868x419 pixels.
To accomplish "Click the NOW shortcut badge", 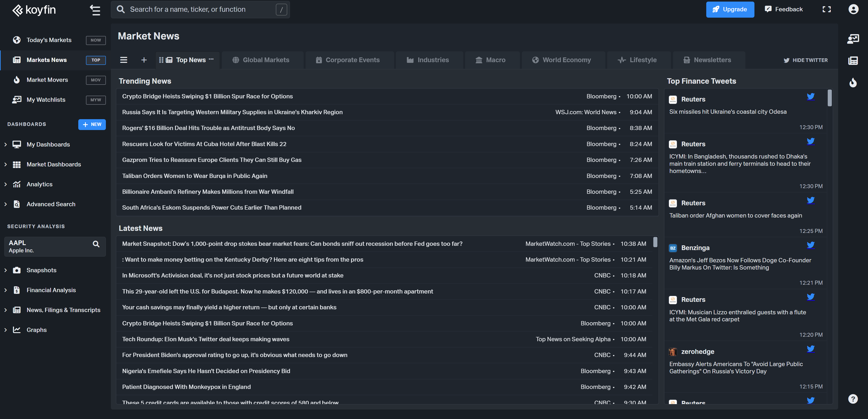I will point(96,40).
